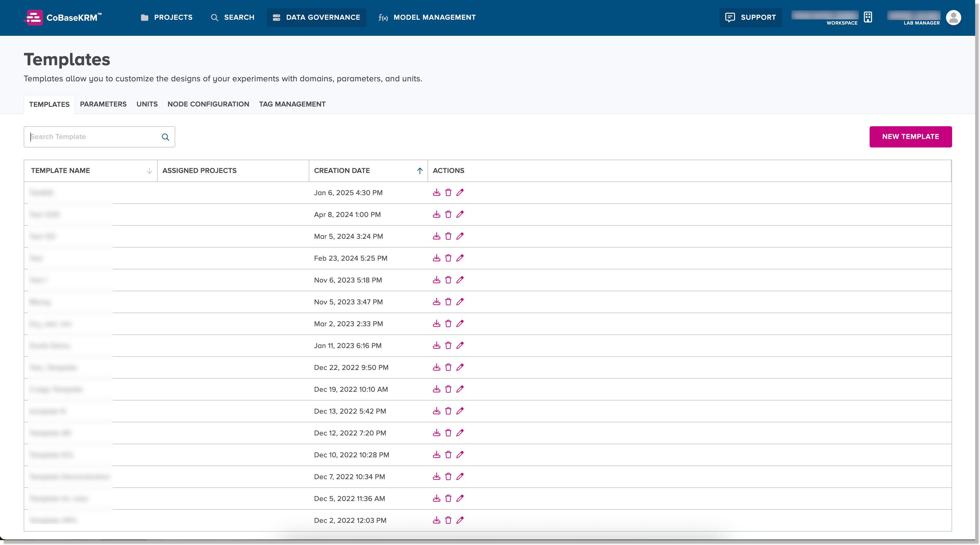Switch to the Parameters tab
980x545 pixels.
click(103, 104)
